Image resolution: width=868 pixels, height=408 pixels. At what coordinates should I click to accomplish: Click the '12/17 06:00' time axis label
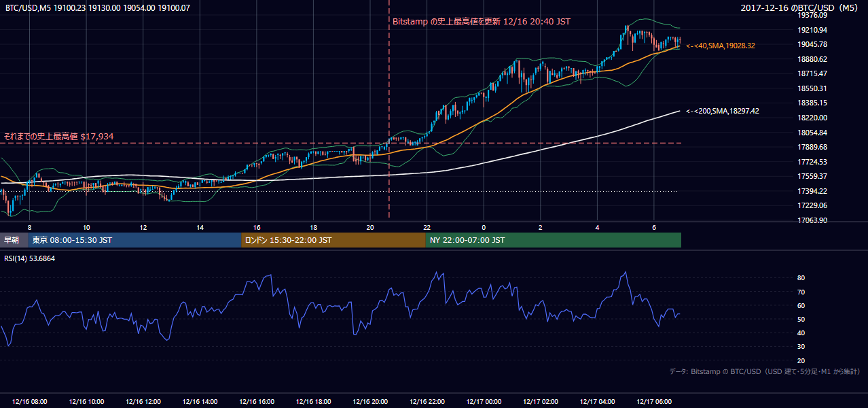(655, 402)
